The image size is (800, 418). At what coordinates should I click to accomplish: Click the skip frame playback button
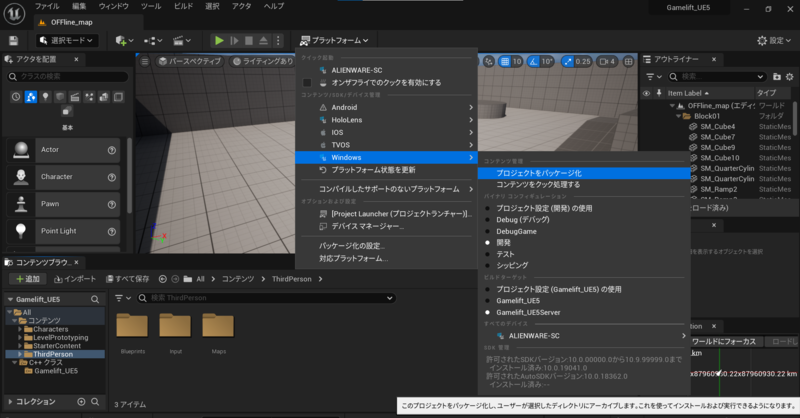click(x=234, y=40)
